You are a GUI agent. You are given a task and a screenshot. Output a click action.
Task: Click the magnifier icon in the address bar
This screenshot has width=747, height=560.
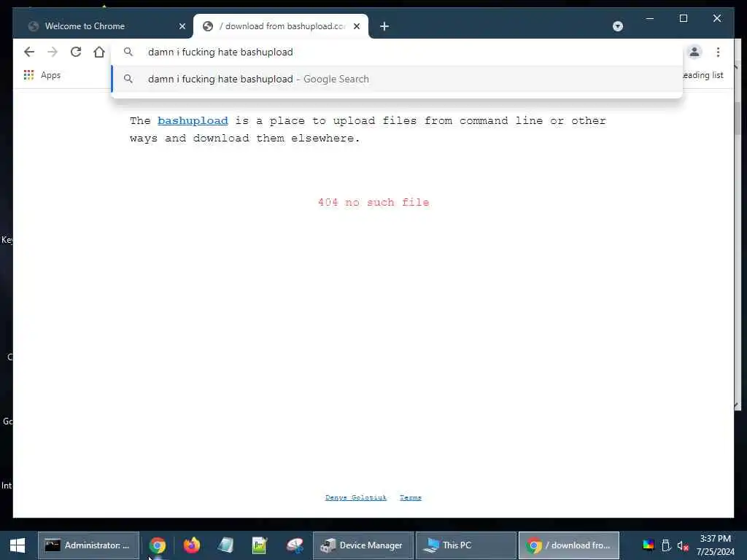pyautogui.click(x=128, y=52)
